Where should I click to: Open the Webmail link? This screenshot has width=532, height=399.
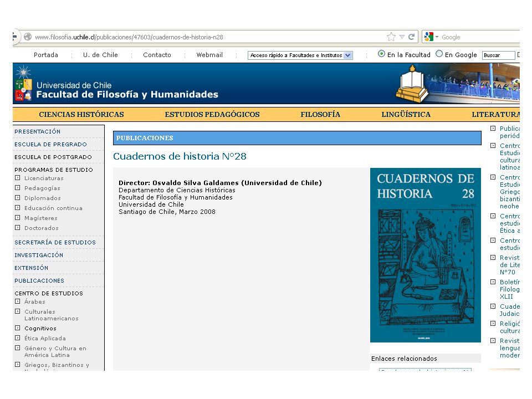[209, 55]
